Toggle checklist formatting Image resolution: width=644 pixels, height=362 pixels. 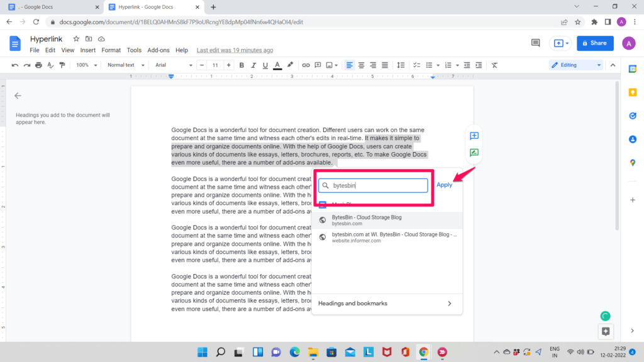pyautogui.click(x=416, y=65)
